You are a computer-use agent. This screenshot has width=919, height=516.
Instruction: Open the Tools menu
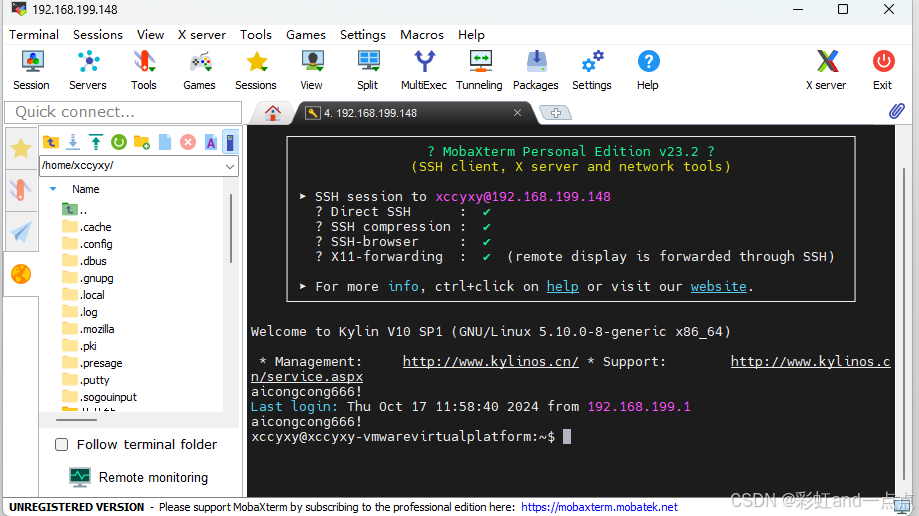pos(256,35)
